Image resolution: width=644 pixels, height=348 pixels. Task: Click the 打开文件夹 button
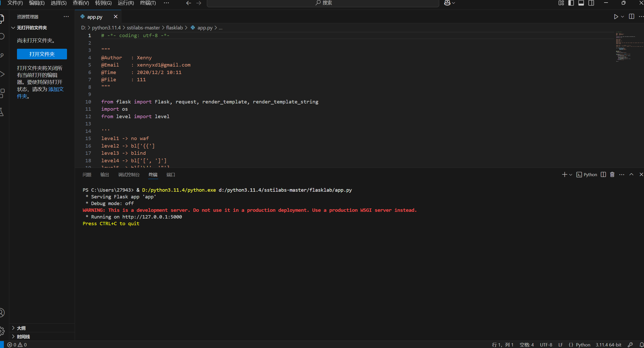[x=42, y=54]
